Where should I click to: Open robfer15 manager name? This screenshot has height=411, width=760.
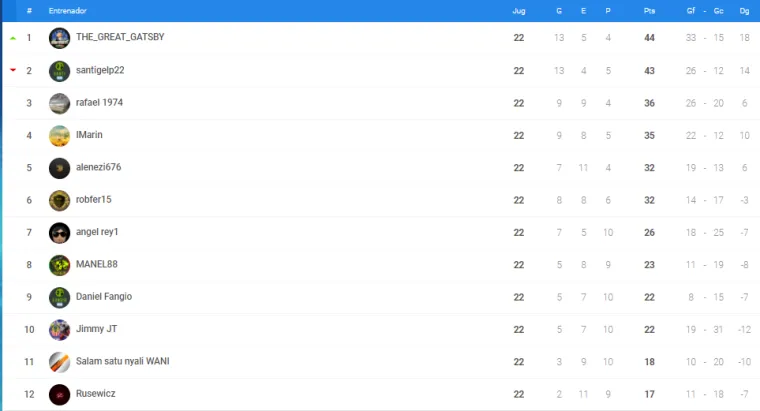94,200
